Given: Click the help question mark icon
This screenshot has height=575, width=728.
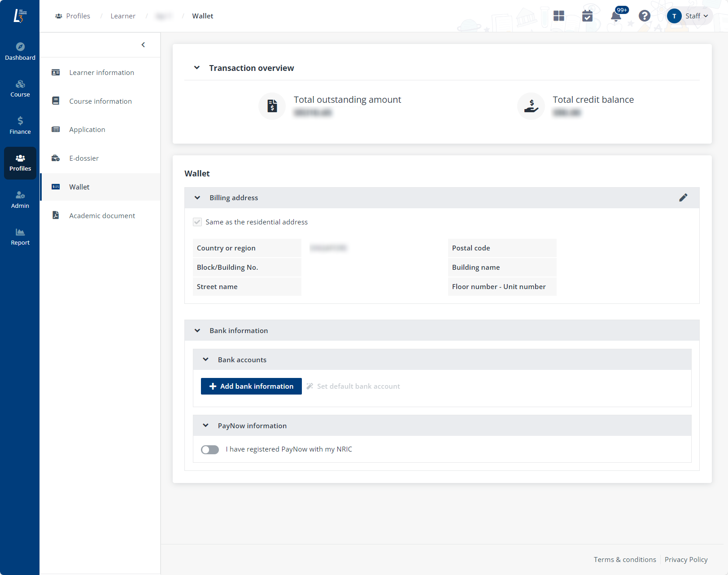Looking at the screenshot, I should tap(644, 16).
